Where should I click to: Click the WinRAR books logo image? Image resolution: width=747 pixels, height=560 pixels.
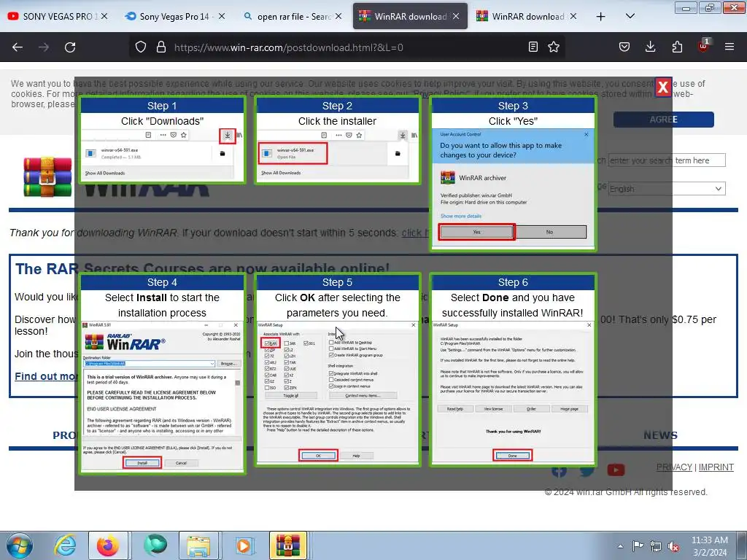click(47, 176)
